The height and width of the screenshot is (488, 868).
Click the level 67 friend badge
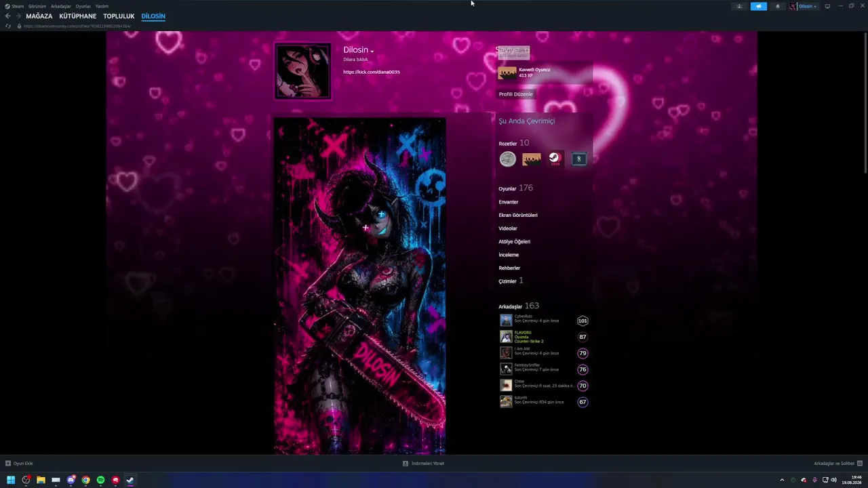click(x=583, y=402)
